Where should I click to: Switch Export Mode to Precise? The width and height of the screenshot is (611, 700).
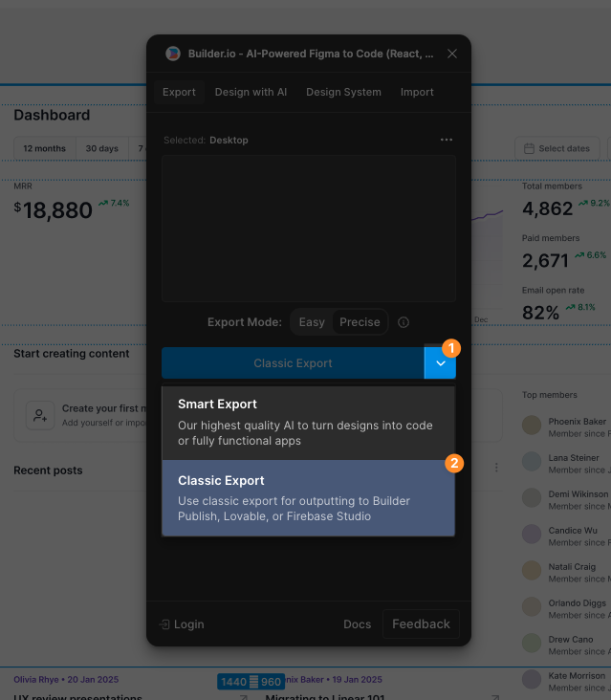[x=360, y=322]
